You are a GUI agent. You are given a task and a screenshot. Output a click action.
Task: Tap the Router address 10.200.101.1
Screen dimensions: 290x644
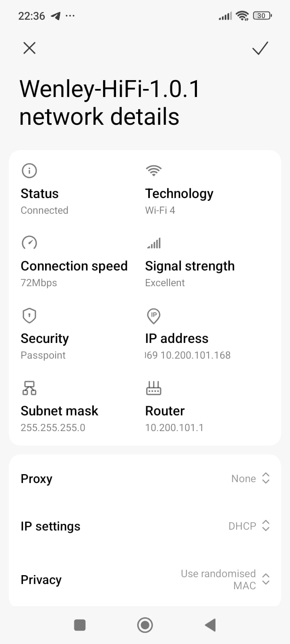tap(174, 427)
